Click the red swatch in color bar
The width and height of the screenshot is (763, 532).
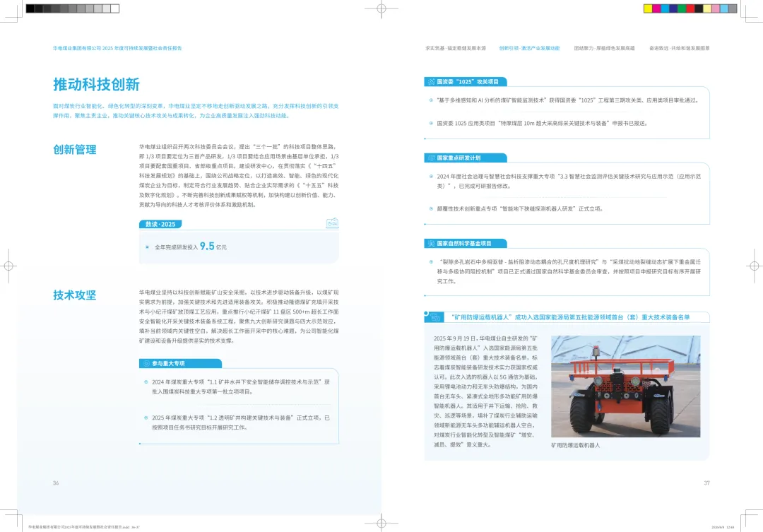tap(690, 8)
